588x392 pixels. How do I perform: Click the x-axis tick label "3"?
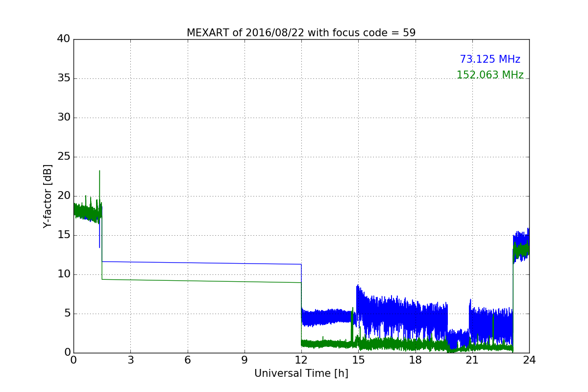tap(130, 360)
